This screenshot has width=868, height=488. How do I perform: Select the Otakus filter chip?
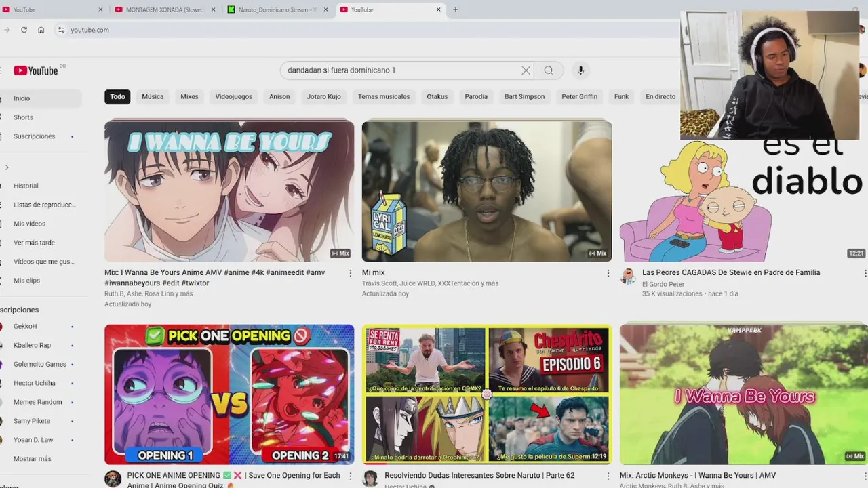click(437, 96)
